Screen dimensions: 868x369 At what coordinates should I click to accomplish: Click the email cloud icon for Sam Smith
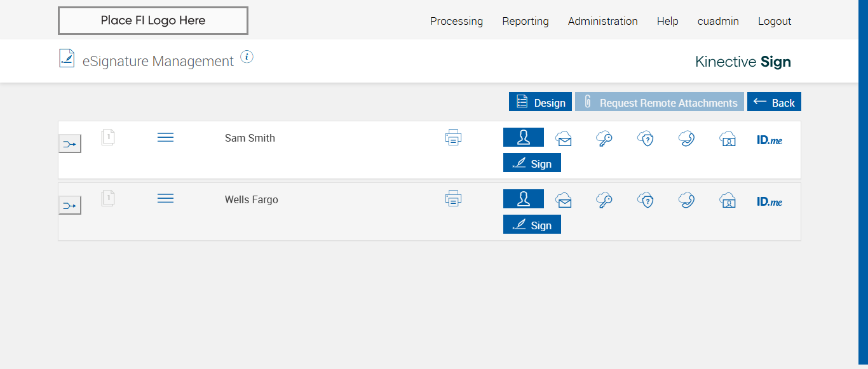point(564,138)
